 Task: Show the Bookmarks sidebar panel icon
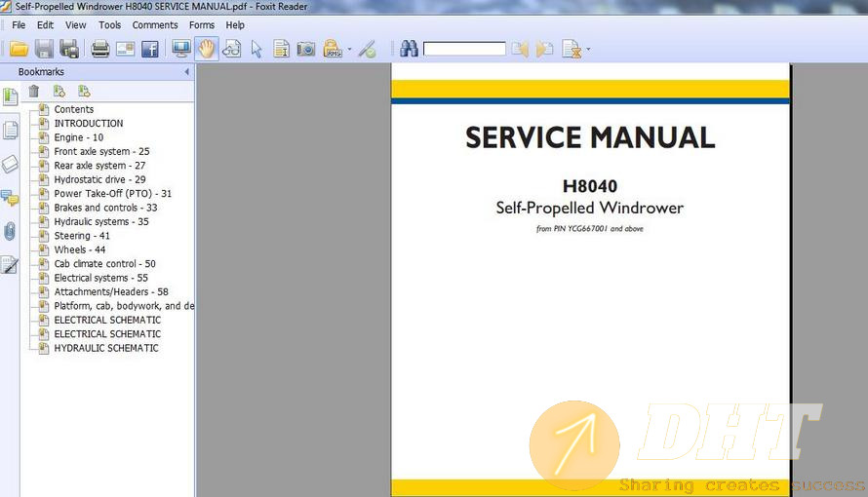point(11,96)
